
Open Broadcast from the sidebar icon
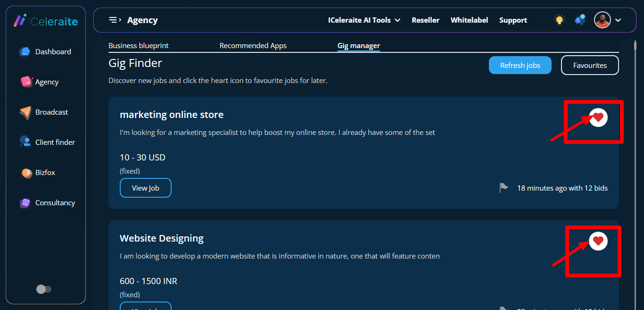[25, 112]
